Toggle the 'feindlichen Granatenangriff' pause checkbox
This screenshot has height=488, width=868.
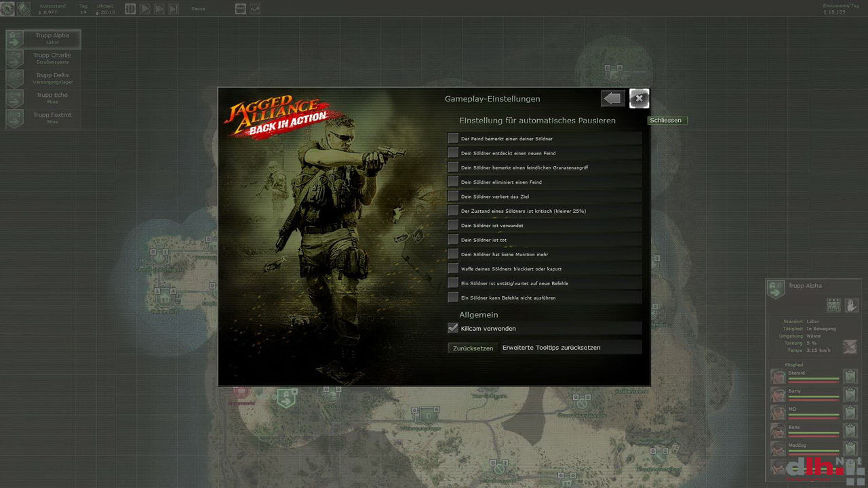point(453,167)
